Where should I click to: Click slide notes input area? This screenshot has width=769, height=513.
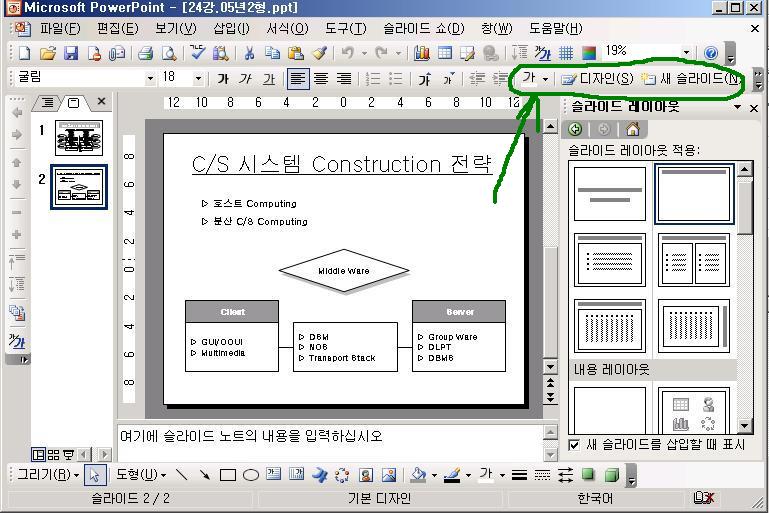330,443
